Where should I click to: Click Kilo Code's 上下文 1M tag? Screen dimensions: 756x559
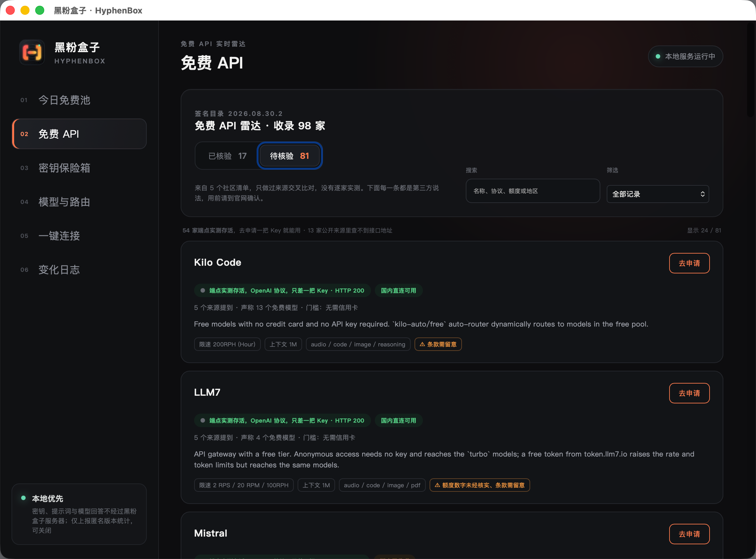pos(283,344)
